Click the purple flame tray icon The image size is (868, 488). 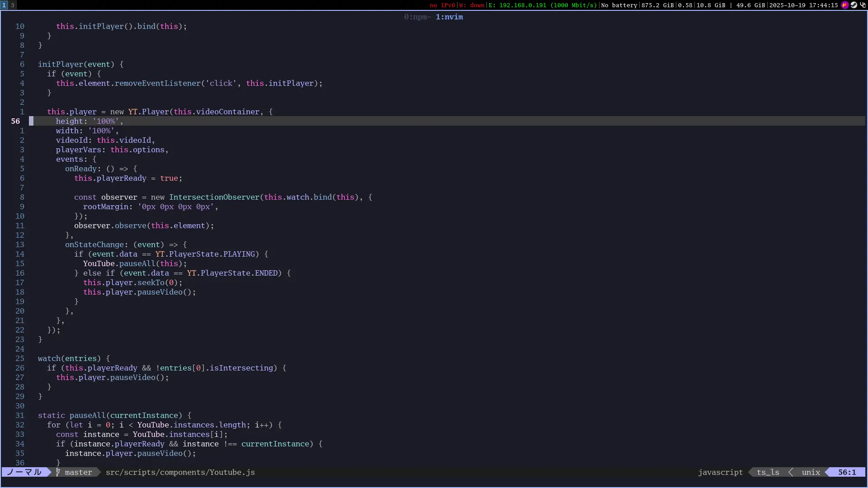(844, 5)
